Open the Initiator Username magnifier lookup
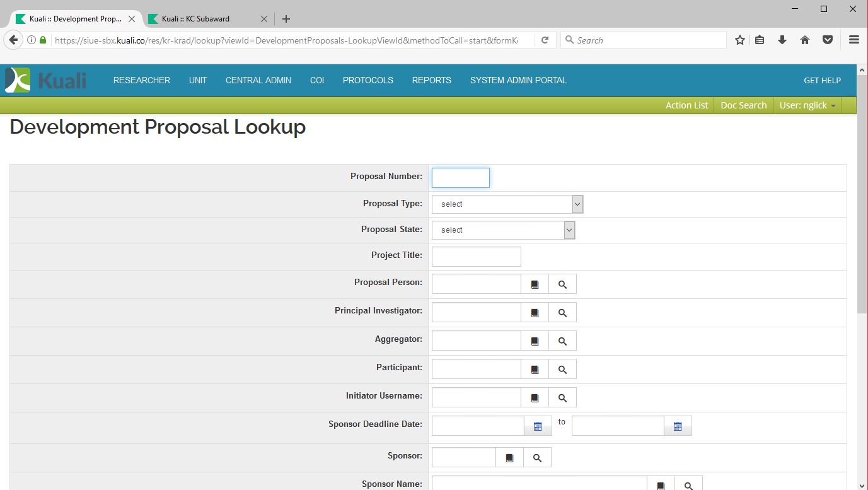 pos(562,398)
